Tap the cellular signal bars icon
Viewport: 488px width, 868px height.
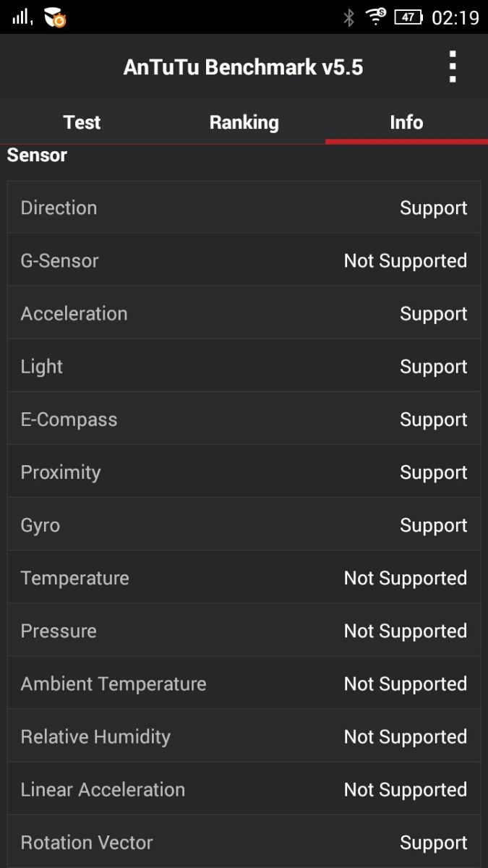pos(22,17)
